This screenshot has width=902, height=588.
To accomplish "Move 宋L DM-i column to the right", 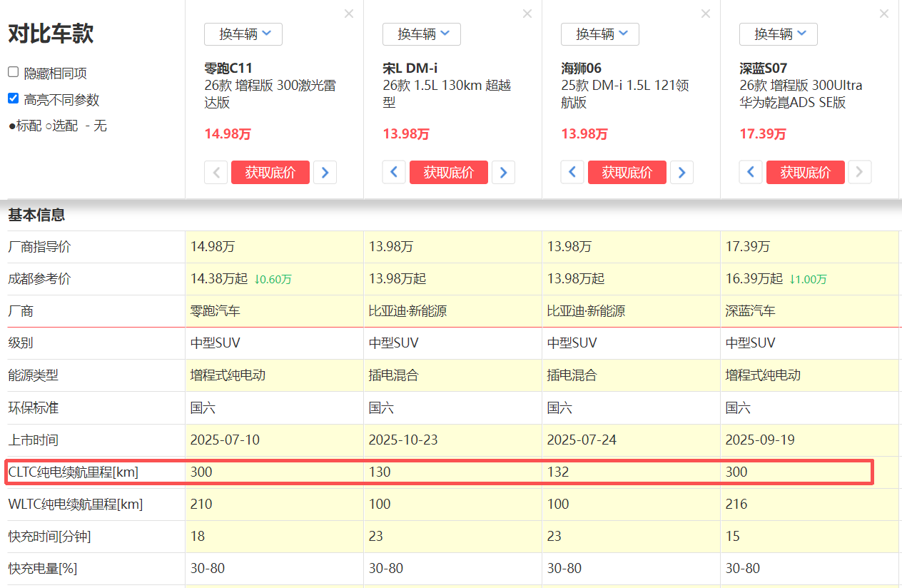I will click(x=503, y=173).
